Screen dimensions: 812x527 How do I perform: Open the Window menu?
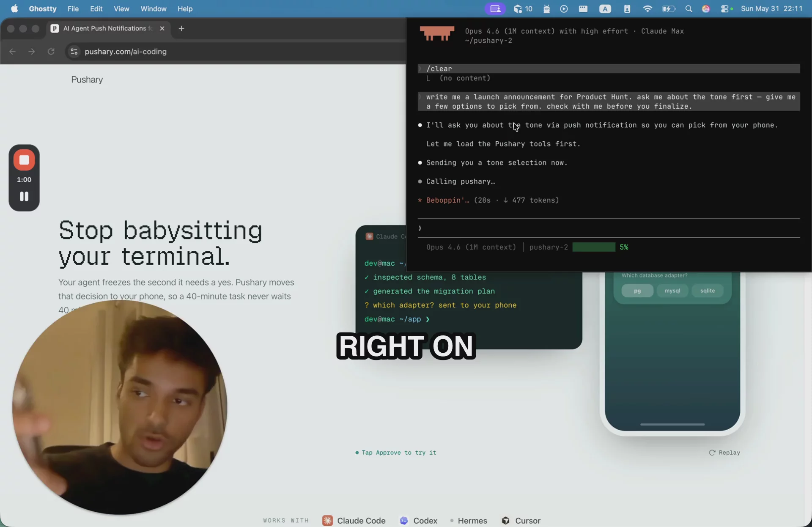coord(153,8)
